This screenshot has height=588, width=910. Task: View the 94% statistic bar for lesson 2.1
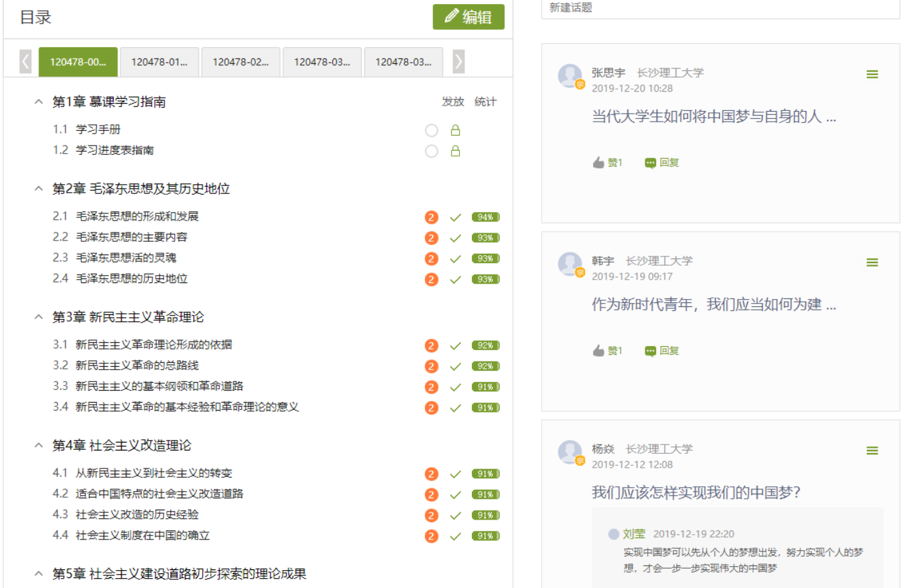[x=485, y=217]
